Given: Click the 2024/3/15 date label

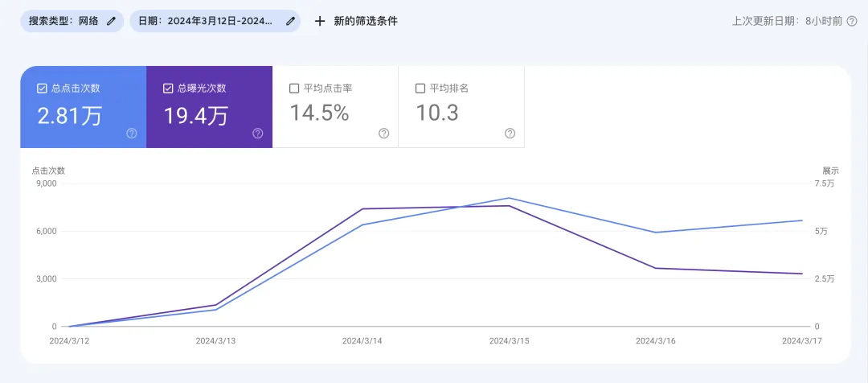Looking at the screenshot, I should click(509, 341).
